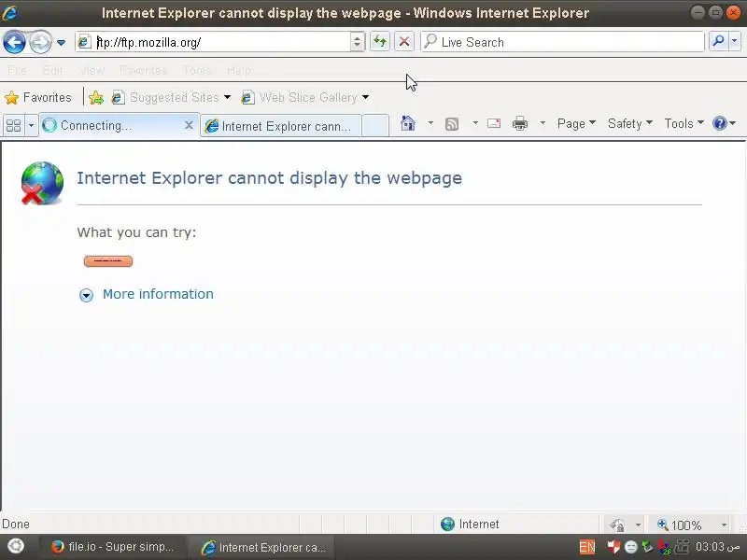Open the faded Favorites menu bar item
The height and width of the screenshot is (560, 747).
[144, 71]
